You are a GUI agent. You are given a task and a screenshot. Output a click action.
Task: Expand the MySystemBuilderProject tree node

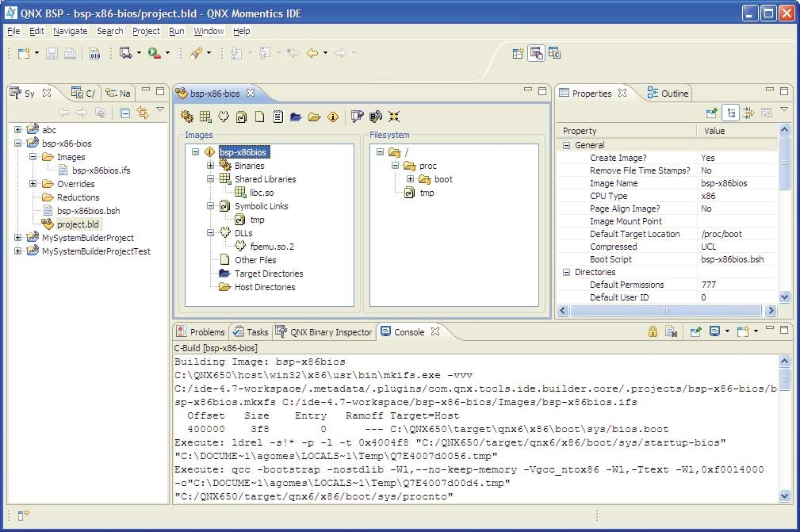[17, 238]
